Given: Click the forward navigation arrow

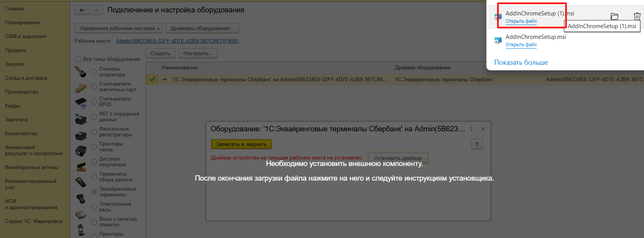Looking at the screenshot, I should point(96,10).
